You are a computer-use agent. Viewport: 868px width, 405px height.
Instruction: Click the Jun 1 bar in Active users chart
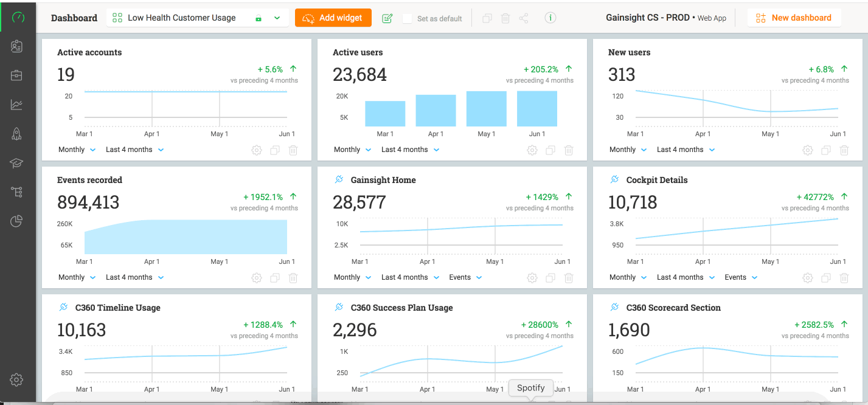[536, 109]
